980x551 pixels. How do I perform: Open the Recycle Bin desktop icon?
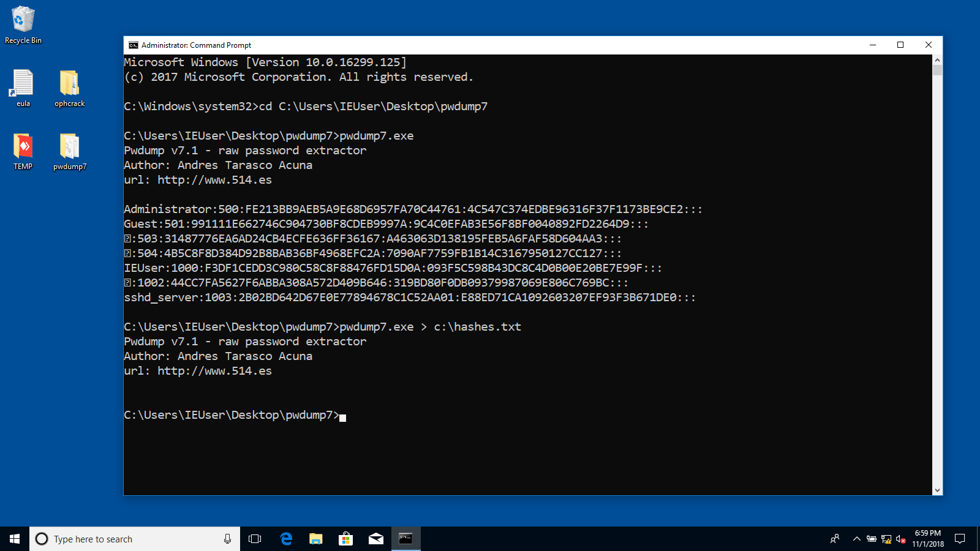click(x=23, y=25)
